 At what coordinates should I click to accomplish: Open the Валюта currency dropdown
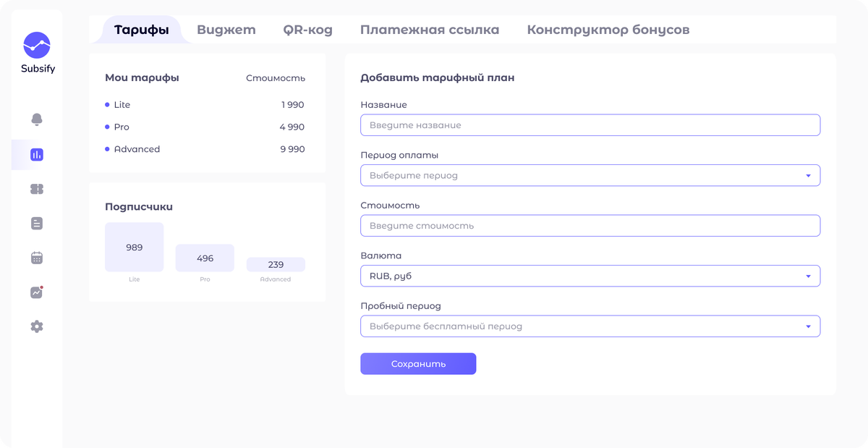pos(590,276)
